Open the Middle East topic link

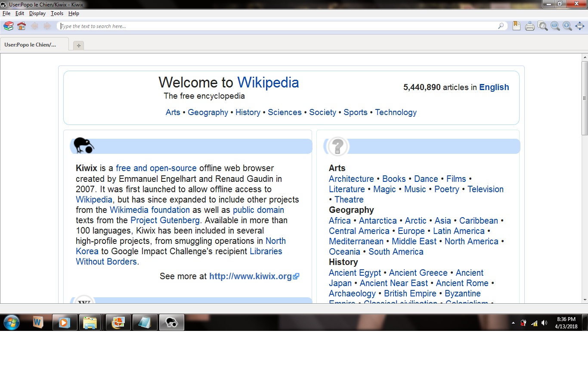click(414, 241)
